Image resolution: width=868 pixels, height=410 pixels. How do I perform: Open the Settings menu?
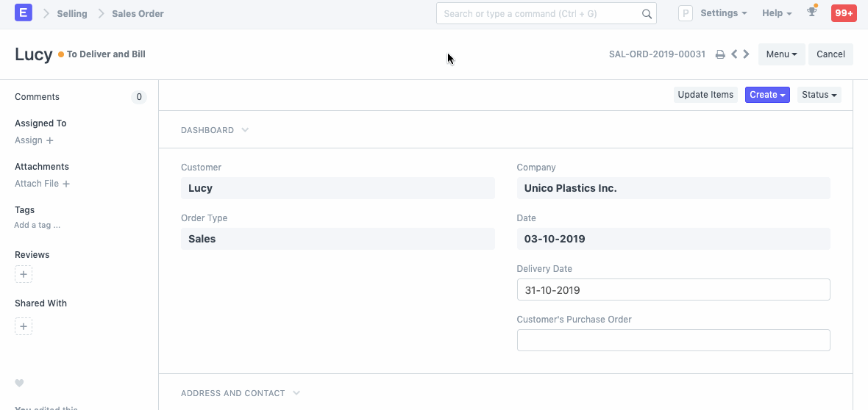723,13
